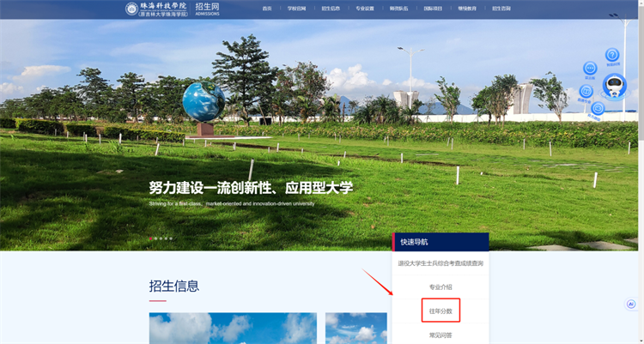Click the 招生网 ADMISSIONS logo
Viewport: 644px width, 344px height.
pyautogui.click(x=208, y=9)
